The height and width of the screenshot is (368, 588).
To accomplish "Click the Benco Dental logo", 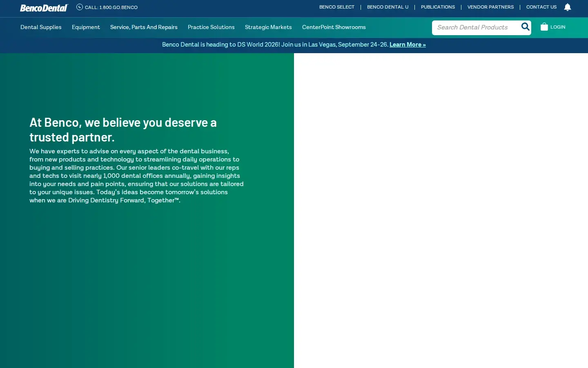I will point(44,8).
